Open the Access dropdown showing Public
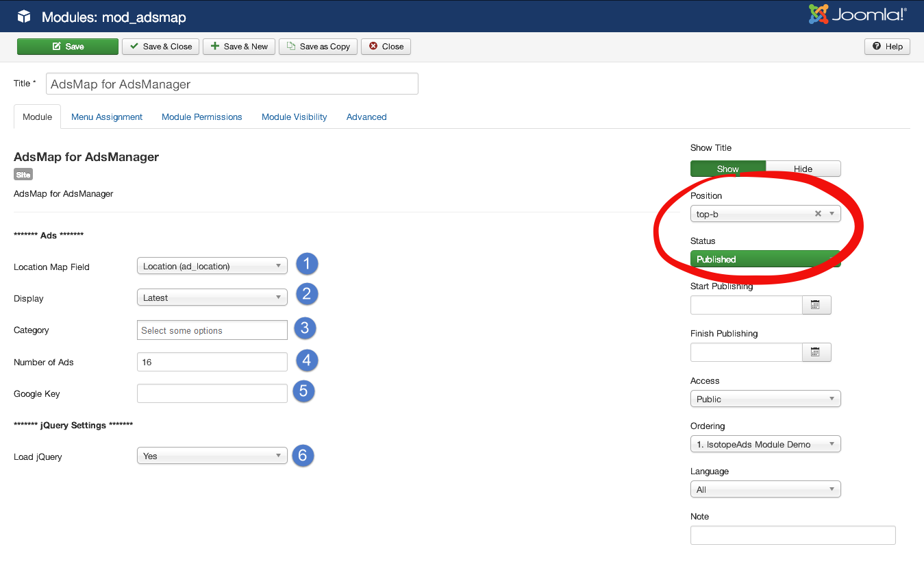 coord(765,398)
